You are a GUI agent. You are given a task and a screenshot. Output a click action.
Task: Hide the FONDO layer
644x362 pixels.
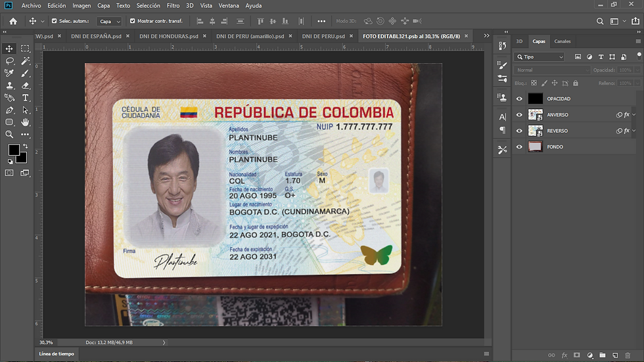tap(519, 147)
